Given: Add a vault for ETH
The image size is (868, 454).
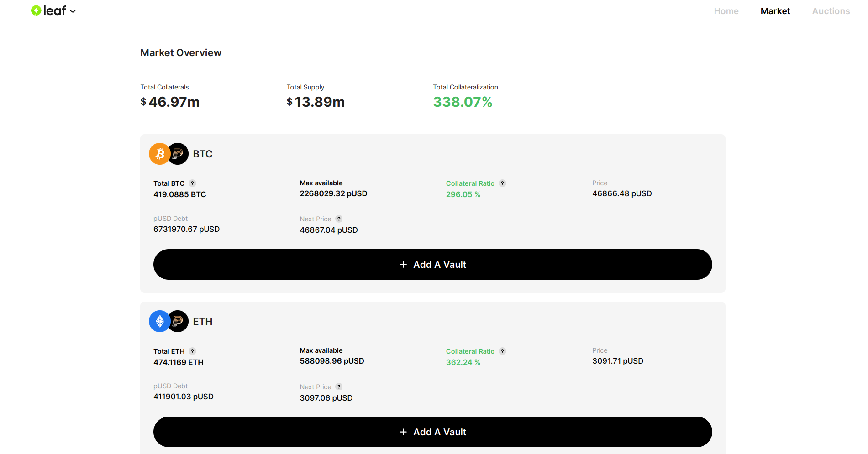Looking at the screenshot, I should click(x=432, y=432).
